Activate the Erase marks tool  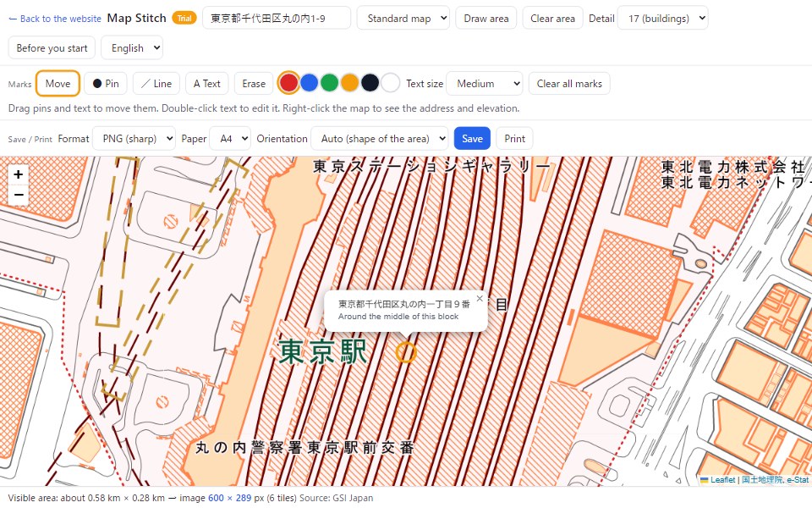(x=254, y=84)
